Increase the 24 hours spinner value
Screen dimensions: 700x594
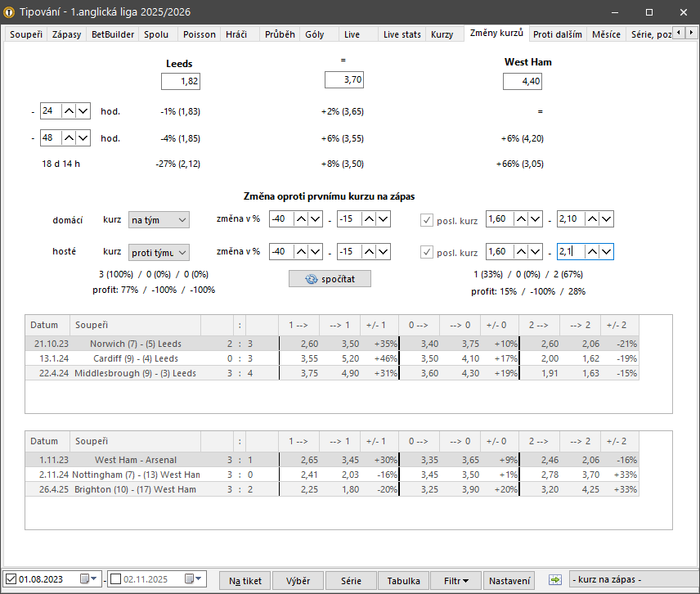point(70,110)
